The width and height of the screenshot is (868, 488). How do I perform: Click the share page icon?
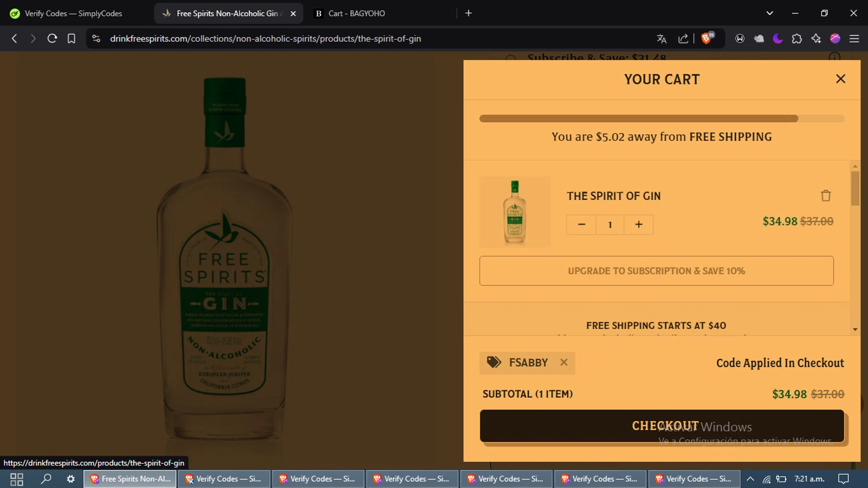683,39
